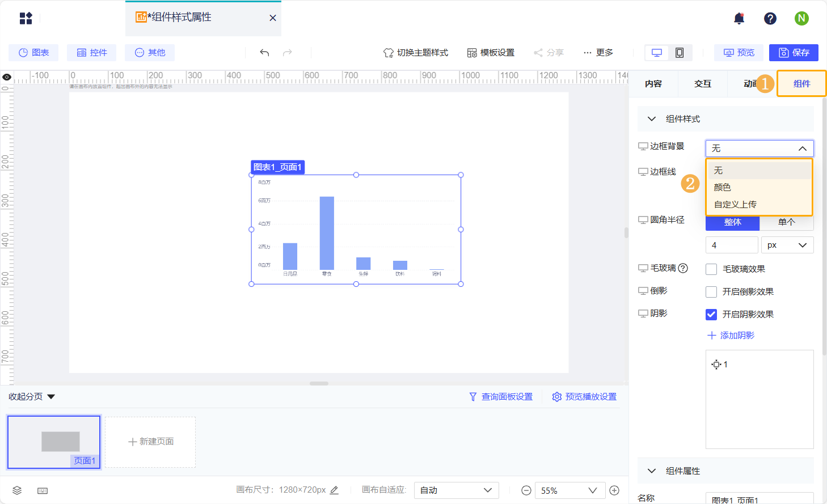Open 模板设置
This screenshot has height=504, width=827.
click(x=491, y=53)
